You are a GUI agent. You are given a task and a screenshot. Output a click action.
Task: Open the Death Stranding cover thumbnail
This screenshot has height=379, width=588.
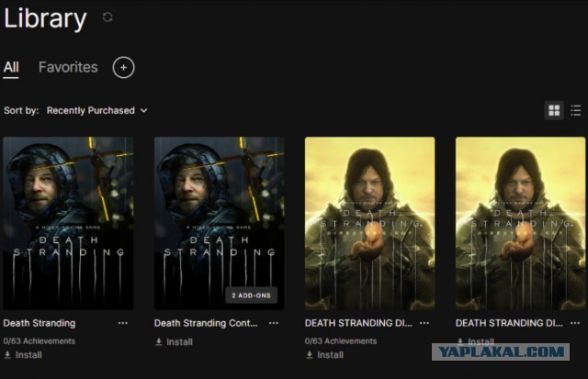[x=68, y=223]
